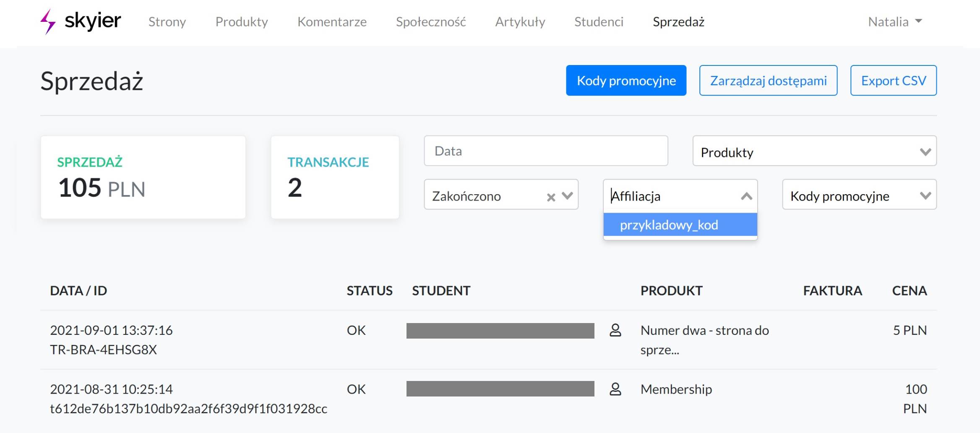Click the 100 PLN price cell
The width and height of the screenshot is (980, 433).
[x=915, y=399]
